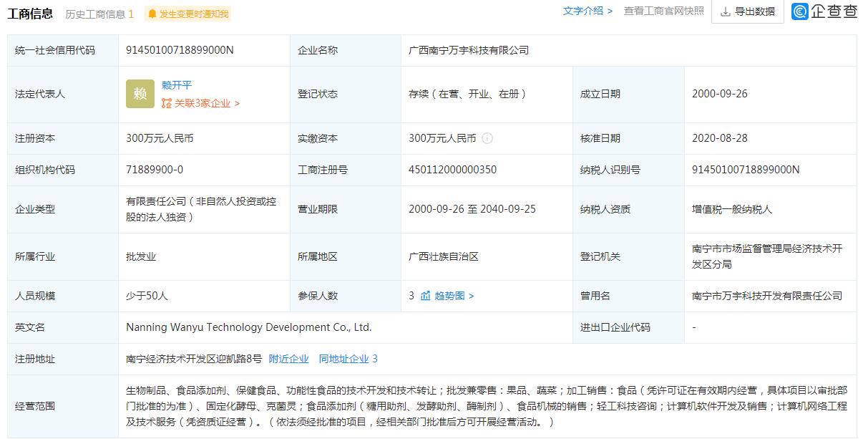Image resolution: width=868 pixels, height=439 pixels.
Task: Open the 工商信息 heading tab
Action: [30, 14]
